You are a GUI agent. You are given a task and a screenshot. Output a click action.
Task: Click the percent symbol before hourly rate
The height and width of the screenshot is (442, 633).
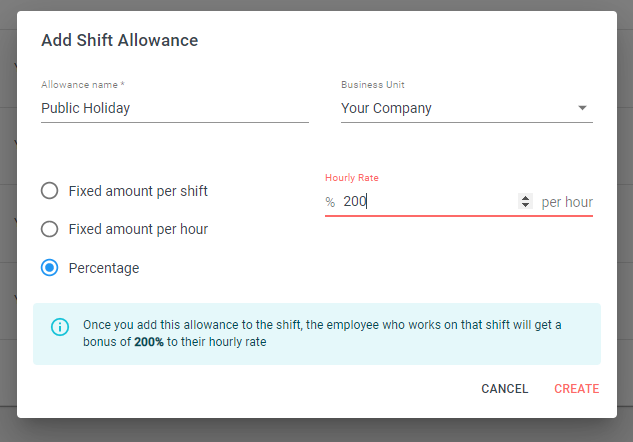tap(330, 202)
